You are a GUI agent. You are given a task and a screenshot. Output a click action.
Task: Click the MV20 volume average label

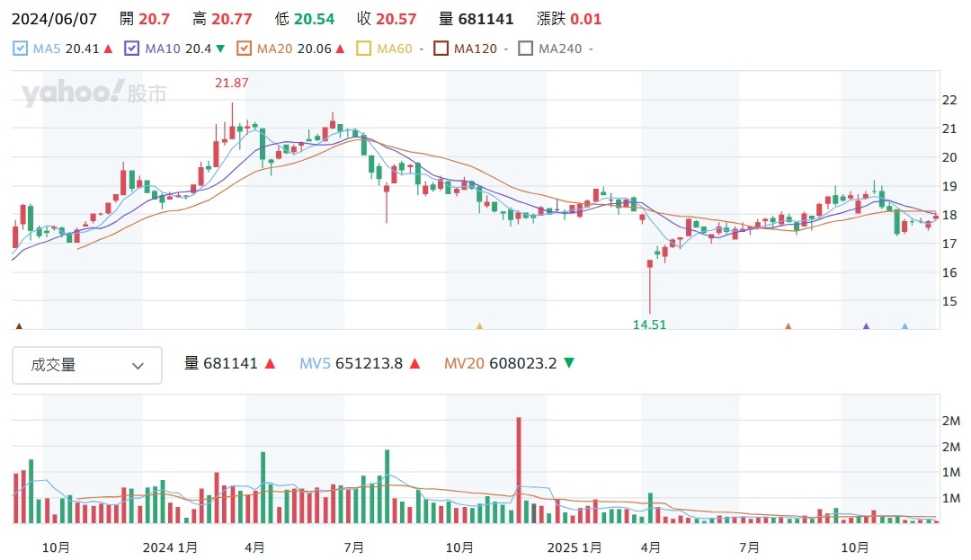coord(500,364)
